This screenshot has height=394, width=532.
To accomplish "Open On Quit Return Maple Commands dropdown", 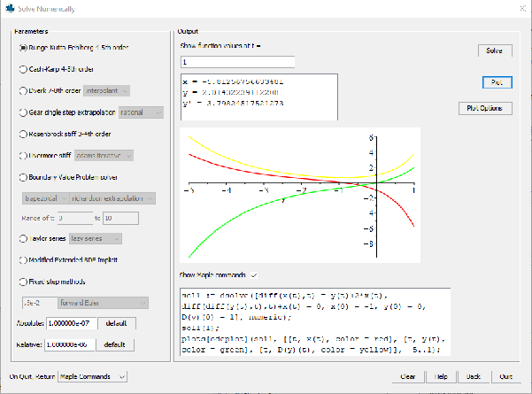I will [x=93, y=376].
